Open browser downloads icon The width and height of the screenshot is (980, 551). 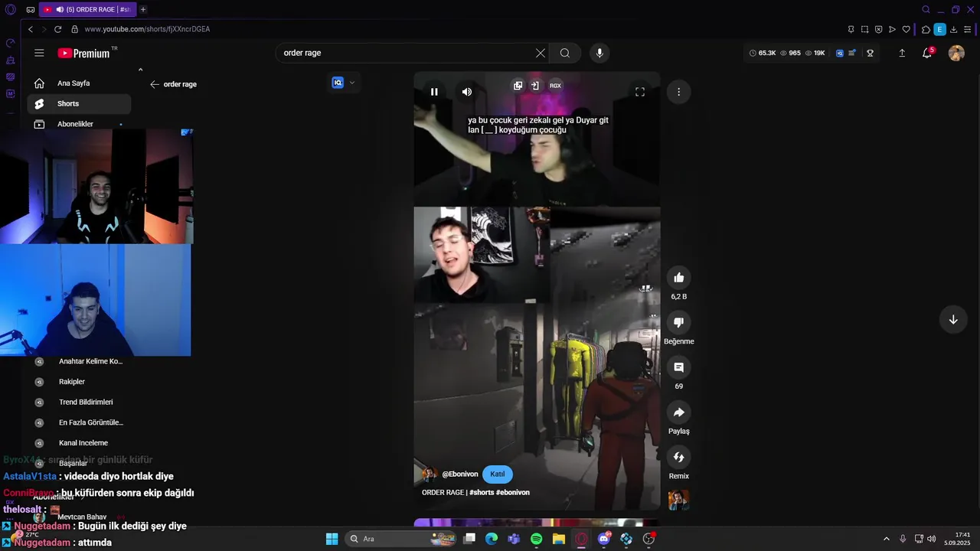[953, 29]
